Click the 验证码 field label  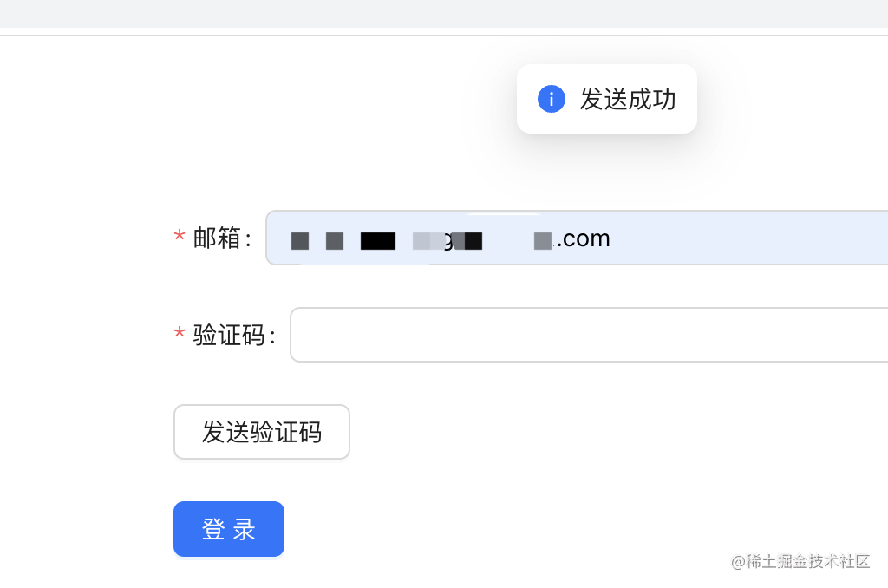[x=230, y=335]
